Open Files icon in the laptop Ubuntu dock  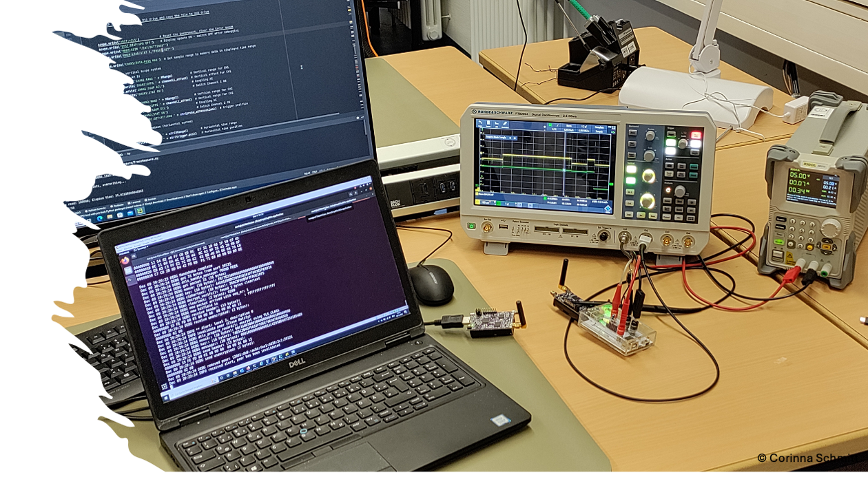[x=128, y=270]
